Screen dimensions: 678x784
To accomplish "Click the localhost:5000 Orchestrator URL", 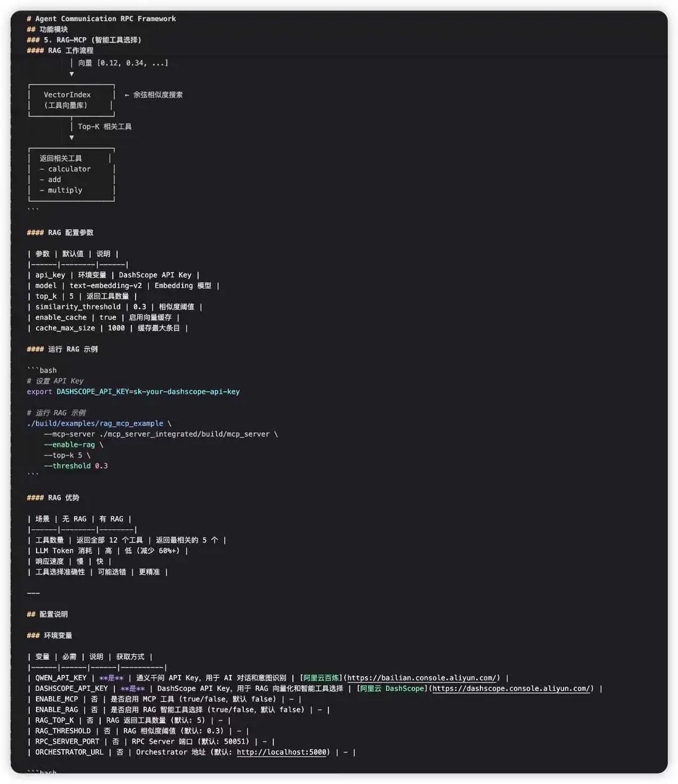I will point(281,752).
